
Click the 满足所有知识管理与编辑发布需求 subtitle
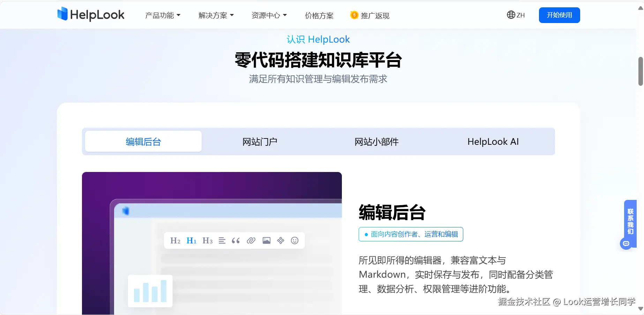pyautogui.click(x=318, y=79)
